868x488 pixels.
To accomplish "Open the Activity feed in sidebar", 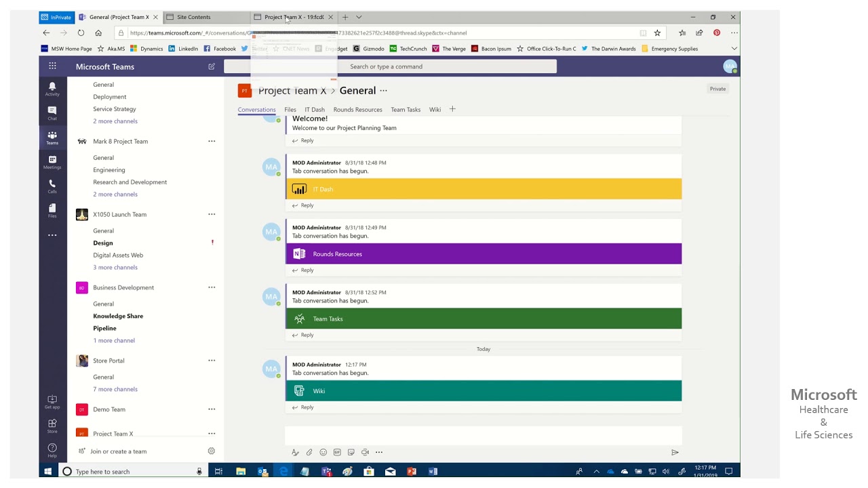I will pos(52,89).
